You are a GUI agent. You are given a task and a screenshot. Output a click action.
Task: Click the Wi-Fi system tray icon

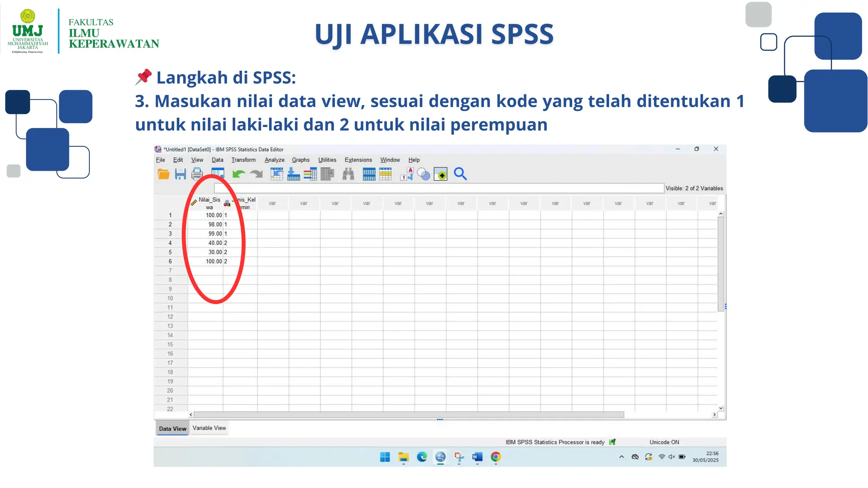click(x=662, y=457)
